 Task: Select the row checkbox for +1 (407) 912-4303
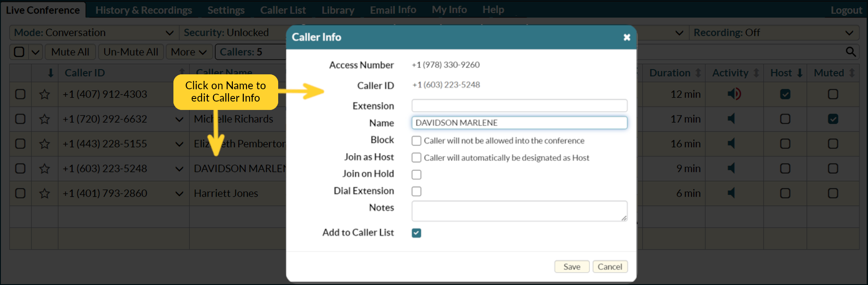pyautogui.click(x=20, y=94)
